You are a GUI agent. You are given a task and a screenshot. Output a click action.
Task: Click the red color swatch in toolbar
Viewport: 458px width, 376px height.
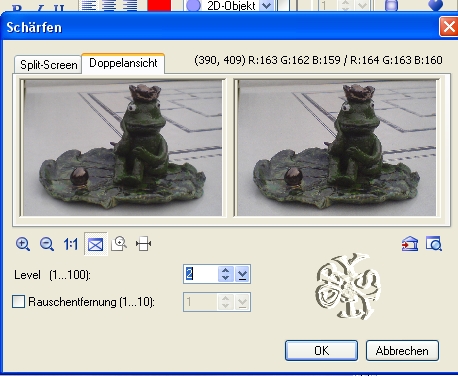tap(159, 5)
